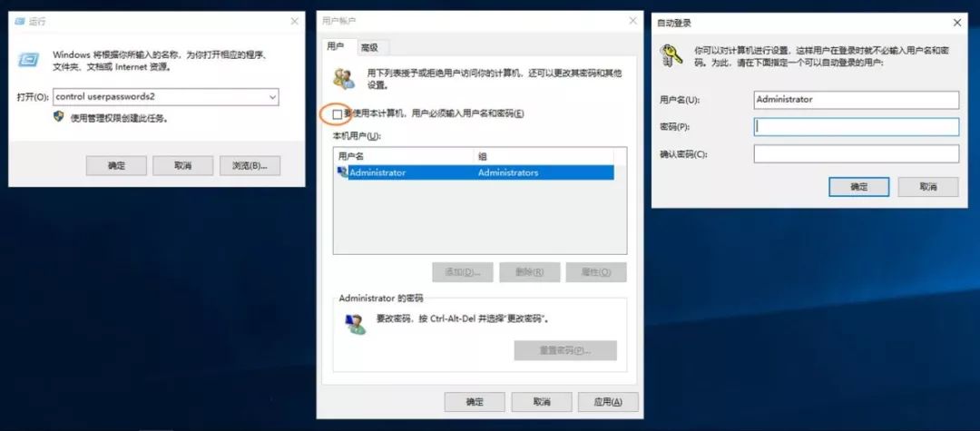980x431 pixels.
Task: Click the 密码(P) password field
Action: coord(857,127)
